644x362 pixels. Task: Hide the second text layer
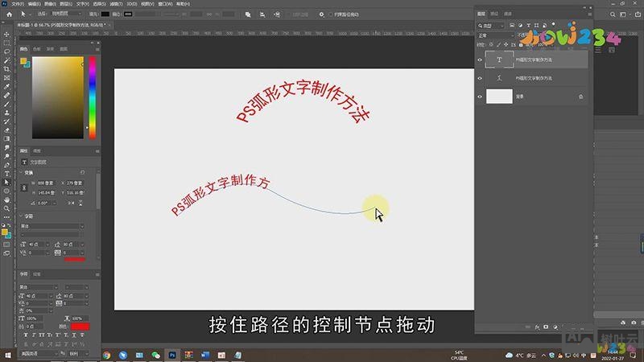[480, 78]
